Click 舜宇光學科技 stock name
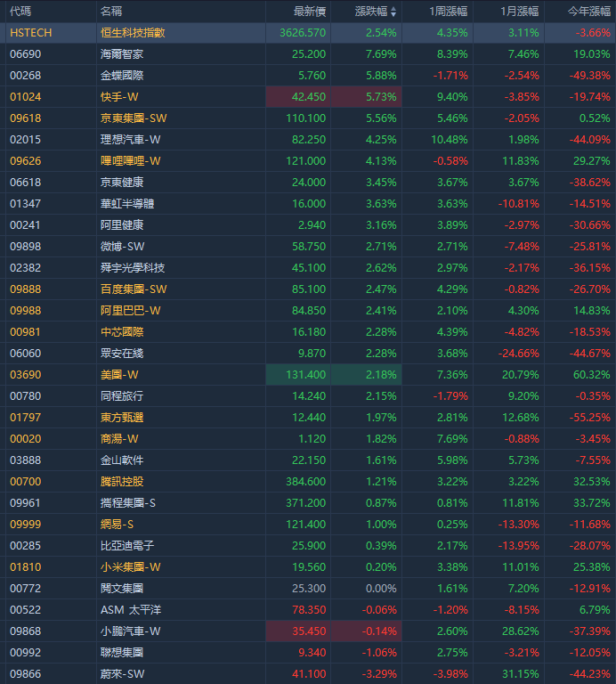This screenshot has width=616, height=684. pyautogui.click(x=133, y=268)
